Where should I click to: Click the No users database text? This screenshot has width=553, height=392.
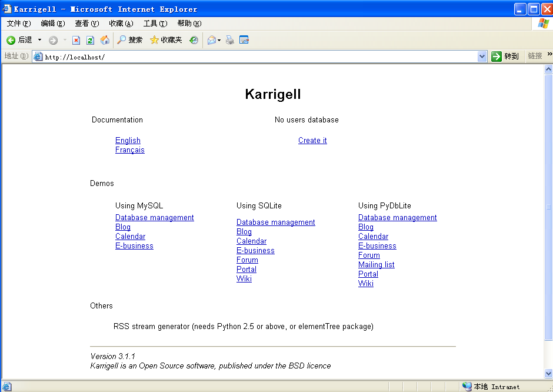coord(307,120)
